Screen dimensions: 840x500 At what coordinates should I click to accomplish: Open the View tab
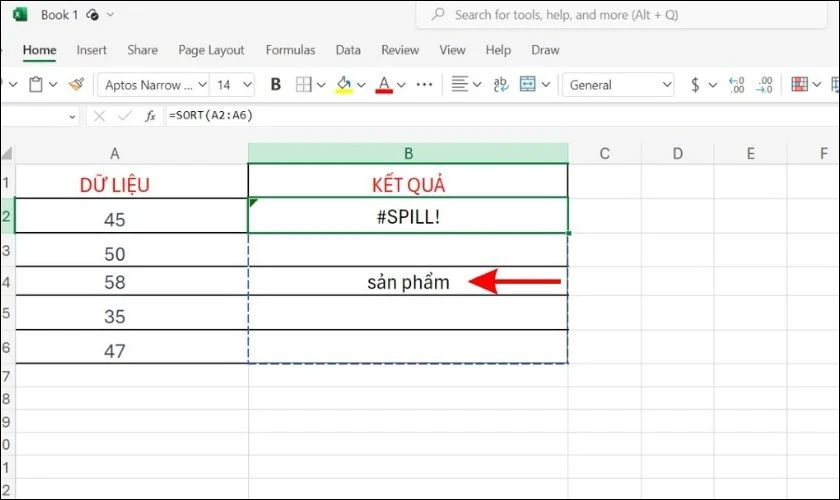(452, 50)
